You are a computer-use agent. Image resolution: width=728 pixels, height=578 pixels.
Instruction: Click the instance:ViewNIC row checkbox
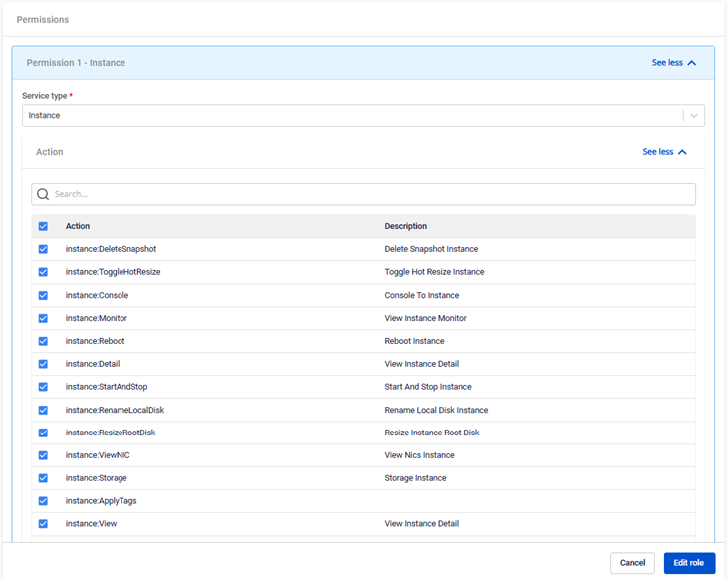pos(43,455)
